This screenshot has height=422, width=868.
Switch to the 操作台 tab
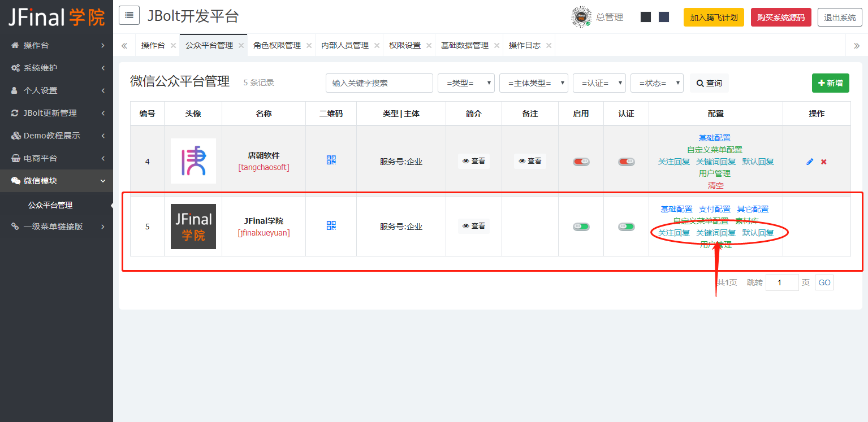(x=153, y=45)
